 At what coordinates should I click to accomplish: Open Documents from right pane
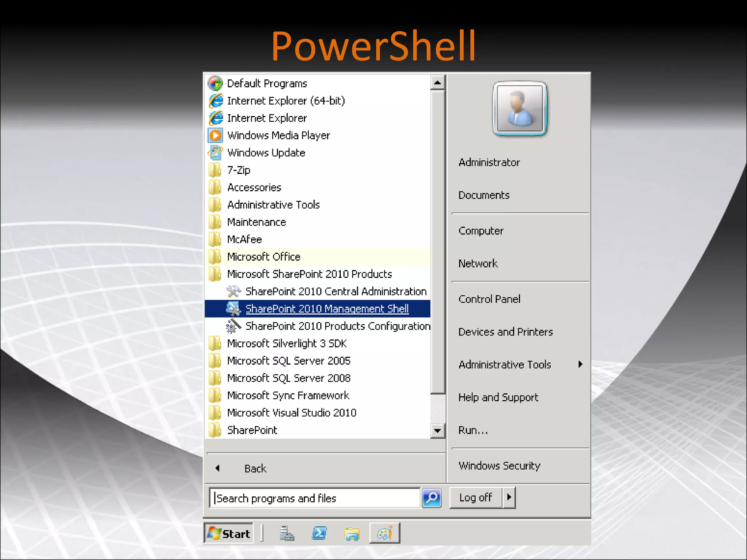click(484, 195)
